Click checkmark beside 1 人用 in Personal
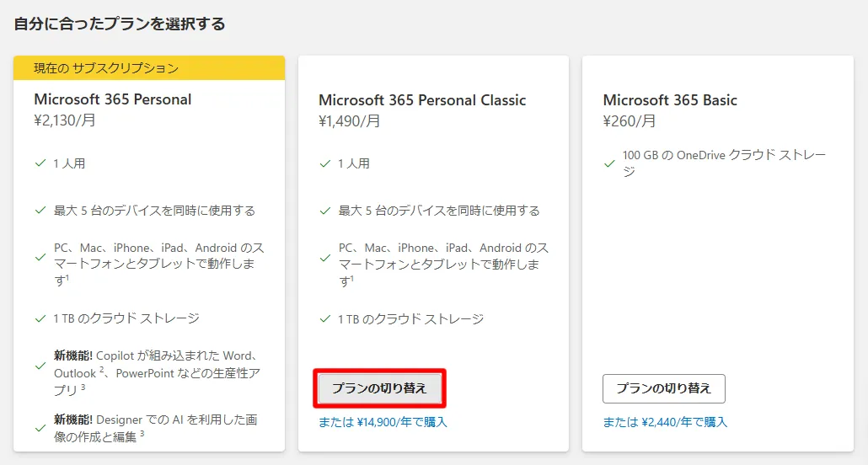Image resolution: width=868 pixels, height=465 pixels. coord(40,163)
